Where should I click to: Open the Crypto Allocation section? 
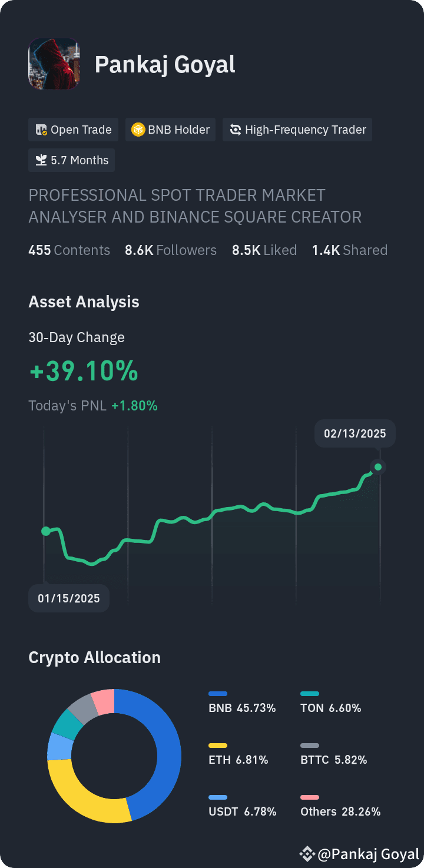94,657
